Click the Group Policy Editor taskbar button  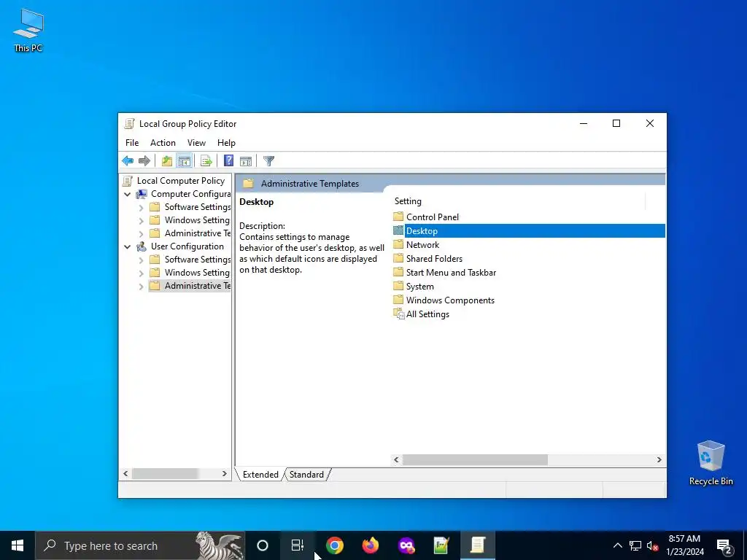coord(477,545)
